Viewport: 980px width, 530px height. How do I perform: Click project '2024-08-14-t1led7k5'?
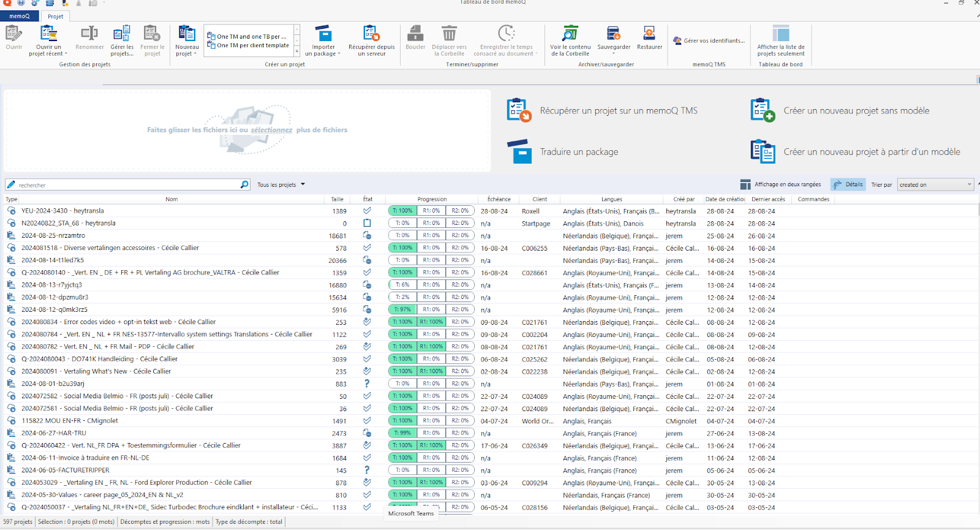[53, 260]
